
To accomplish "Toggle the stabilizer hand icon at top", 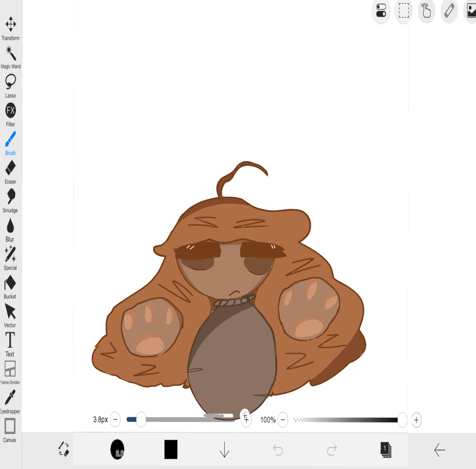I will [426, 11].
